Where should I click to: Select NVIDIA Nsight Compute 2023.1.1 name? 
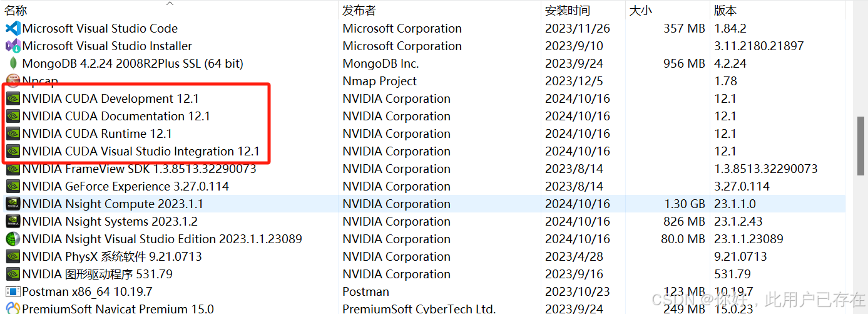click(113, 204)
